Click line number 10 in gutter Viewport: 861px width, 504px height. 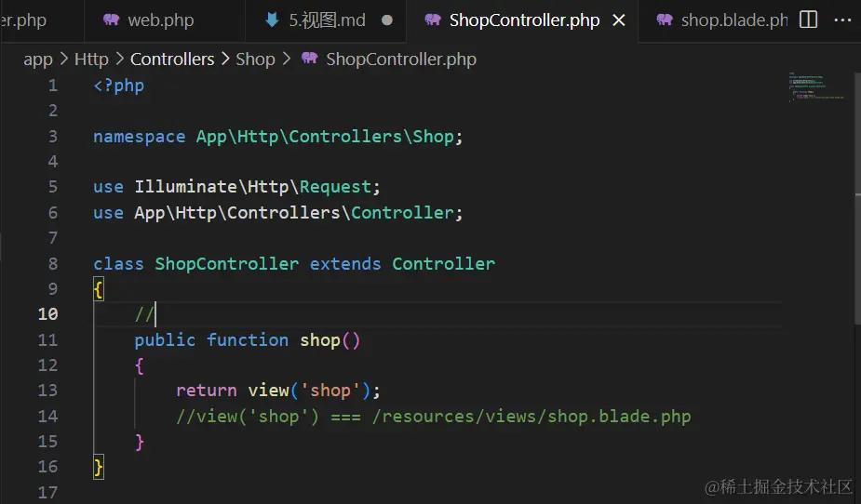click(x=47, y=314)
